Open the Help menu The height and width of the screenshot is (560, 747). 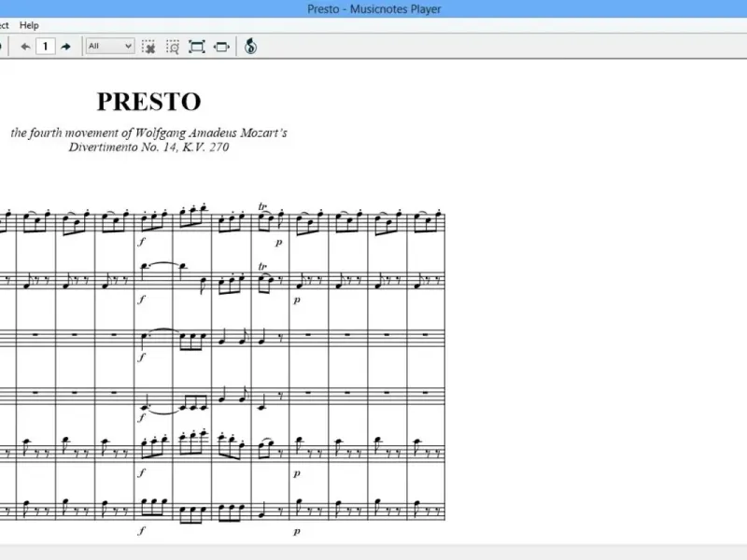point(29,25)
